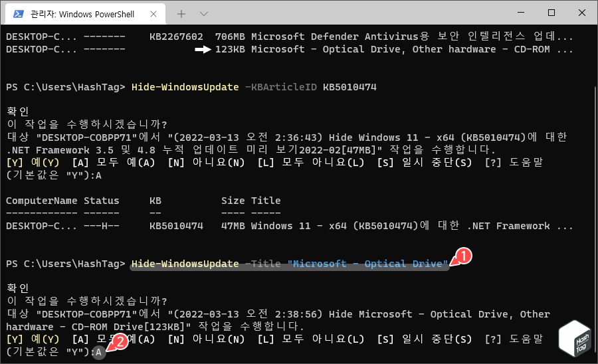Image resolution: width=598 pixels, height=364 pixels.
Task: Expand the new tab profile dropdown
Action: click(x=204, y=14)
